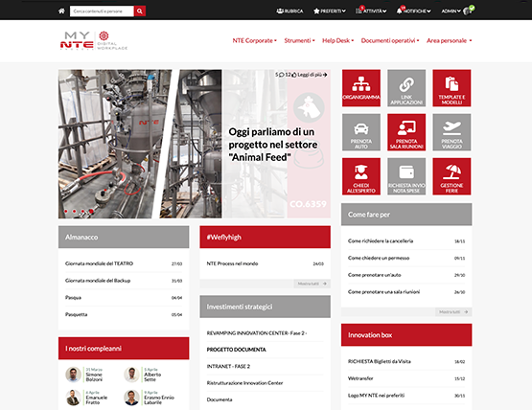Open the Animal Feed project headline

273,145
